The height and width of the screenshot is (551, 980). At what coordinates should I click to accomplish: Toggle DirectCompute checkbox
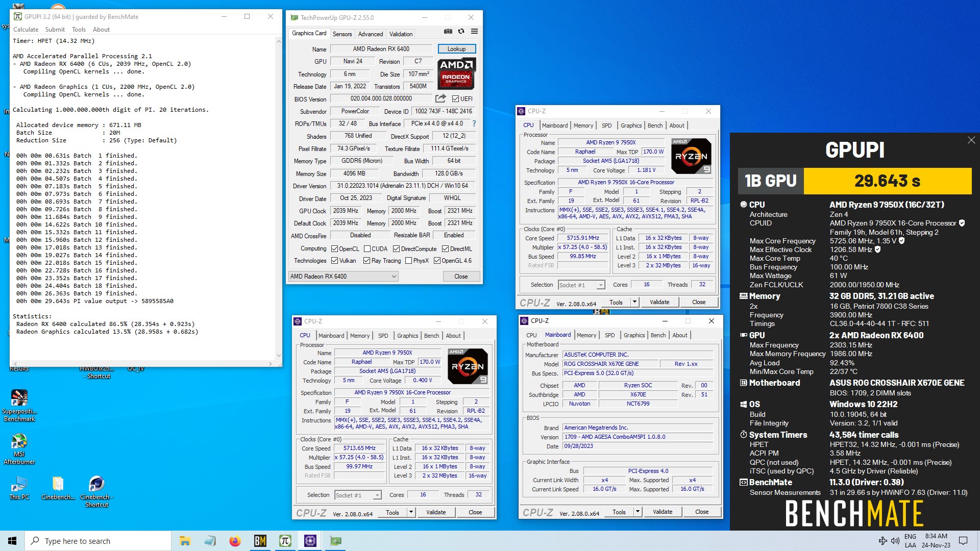(x=396, y=249)
